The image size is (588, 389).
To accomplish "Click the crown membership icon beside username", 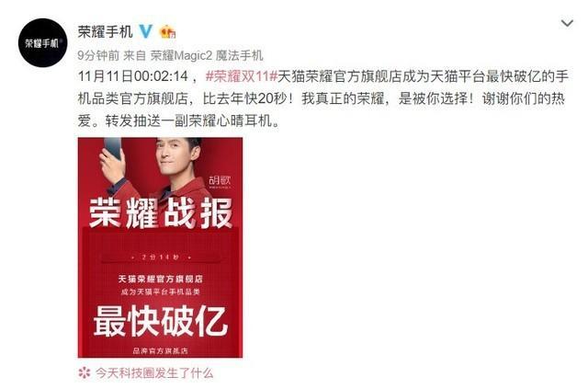I will click(x=167, y=32).
